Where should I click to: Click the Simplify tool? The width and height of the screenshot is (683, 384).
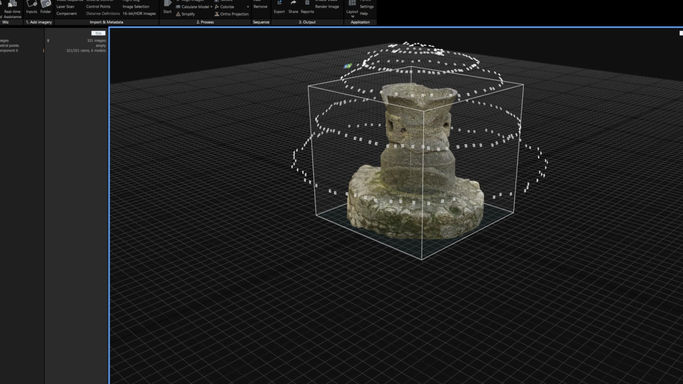[x=185, y=14]
